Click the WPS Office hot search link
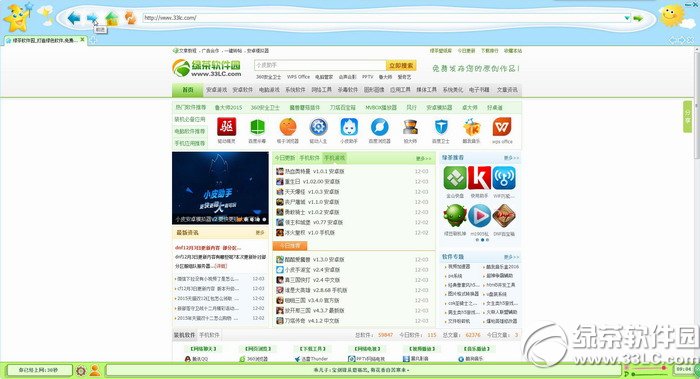 298,77
